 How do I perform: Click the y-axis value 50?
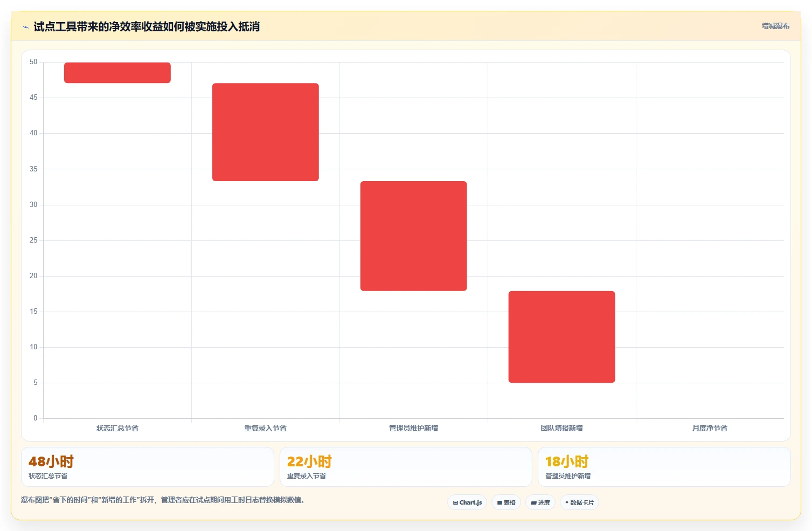coord(33,62)
